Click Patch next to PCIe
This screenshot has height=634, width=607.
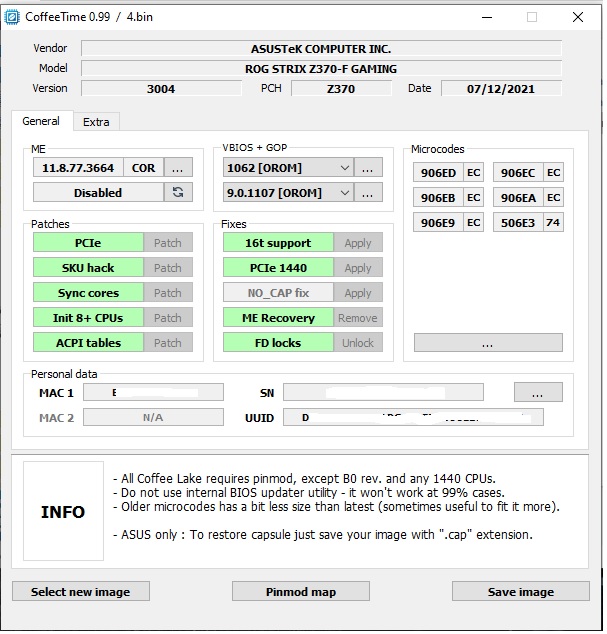[168, 243]
